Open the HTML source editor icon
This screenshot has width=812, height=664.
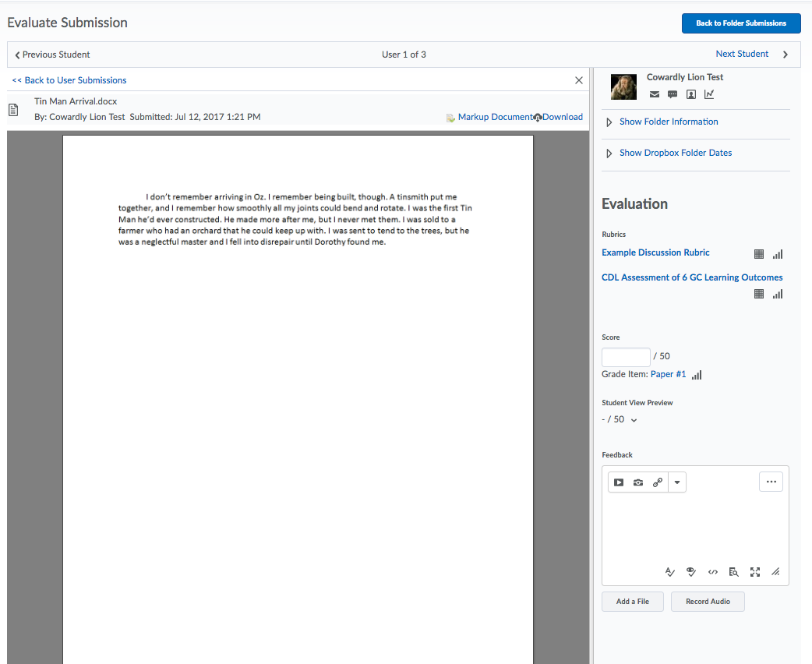[x=712, y=571]
